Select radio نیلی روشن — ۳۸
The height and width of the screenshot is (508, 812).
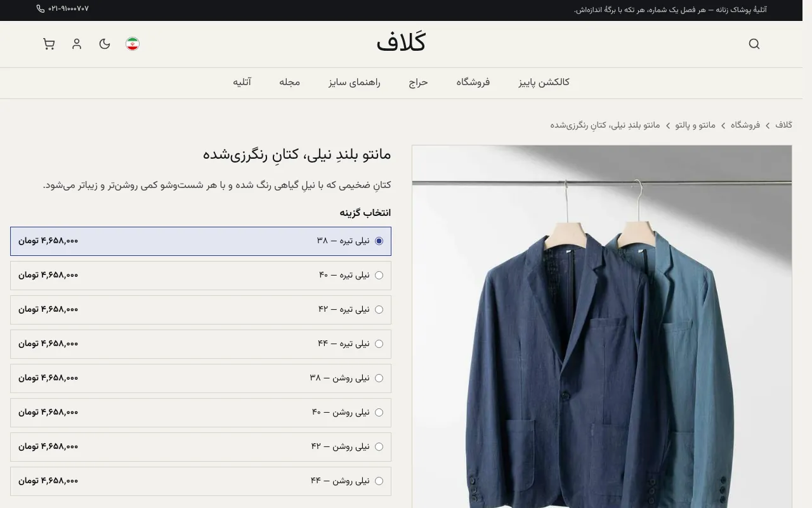[379, 378]
